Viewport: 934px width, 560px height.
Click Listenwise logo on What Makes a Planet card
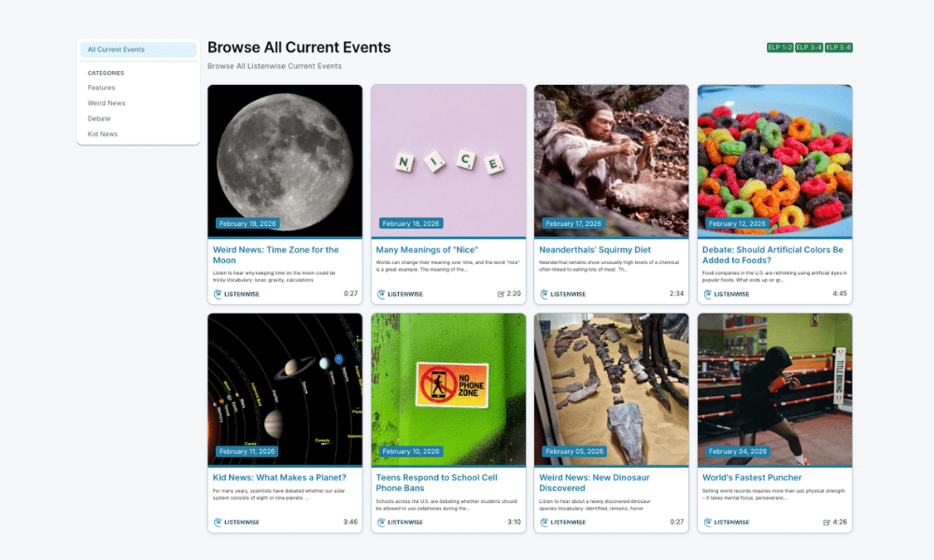(x=236, y=523)
